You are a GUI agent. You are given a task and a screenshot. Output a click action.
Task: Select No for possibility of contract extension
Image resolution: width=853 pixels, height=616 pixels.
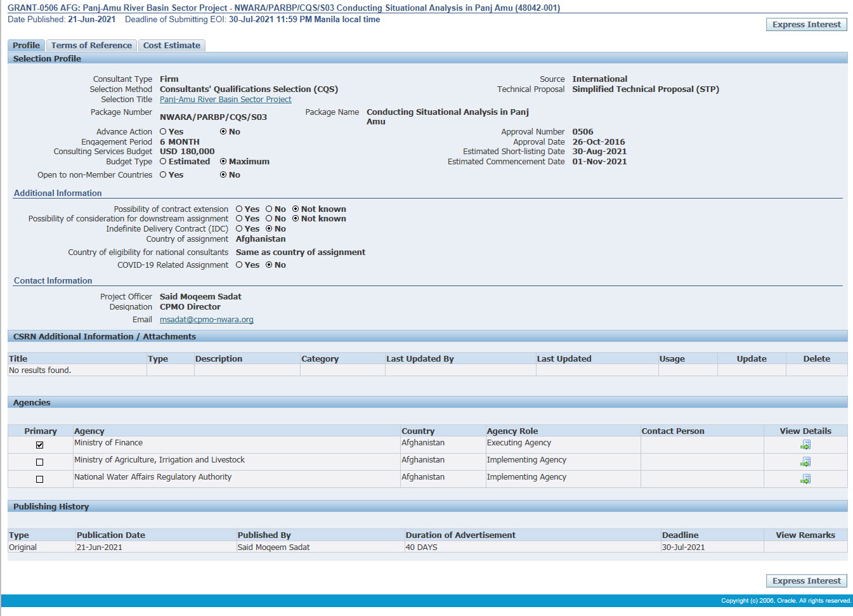tap(270, 209)
